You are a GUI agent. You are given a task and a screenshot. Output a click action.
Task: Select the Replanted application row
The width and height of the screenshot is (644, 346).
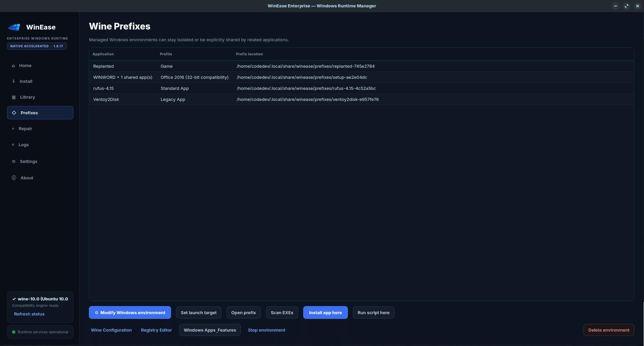[362, 66]
